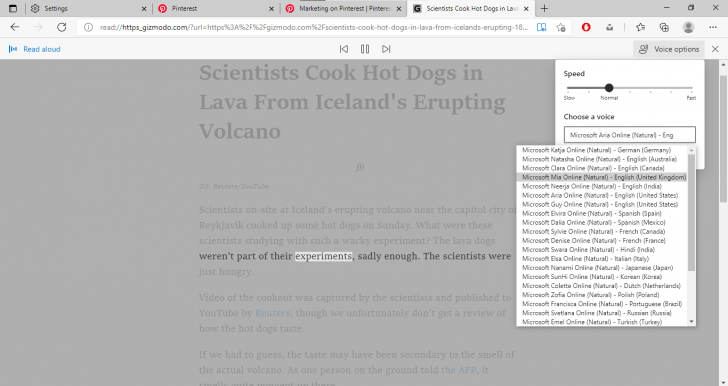Pick Microsoft Colette Dutch voice
This screenshot has height=386, width=728.
click(x=602, y=286)
